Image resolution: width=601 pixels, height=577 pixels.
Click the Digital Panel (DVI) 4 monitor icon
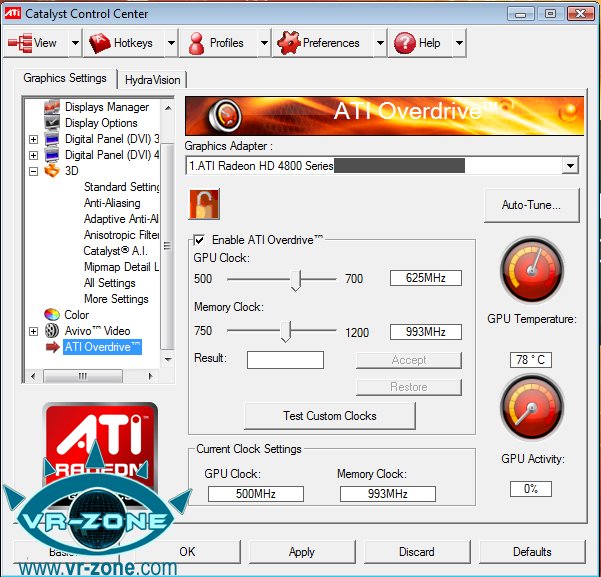coord(52,155)
